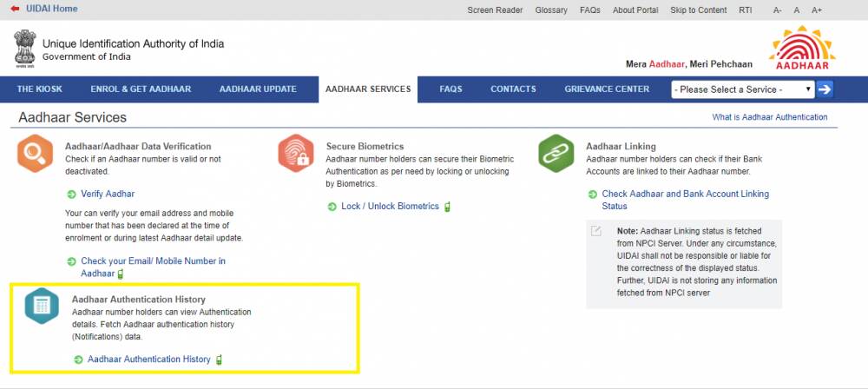Increase font size with A+ button
868x389 pixels.
pyautogui.click(x=817, y=10)
